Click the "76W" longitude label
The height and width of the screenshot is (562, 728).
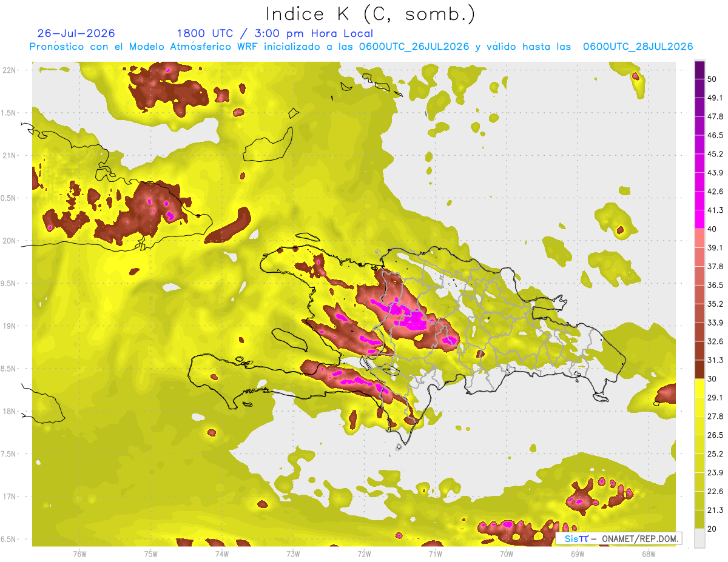click(79, 554)
